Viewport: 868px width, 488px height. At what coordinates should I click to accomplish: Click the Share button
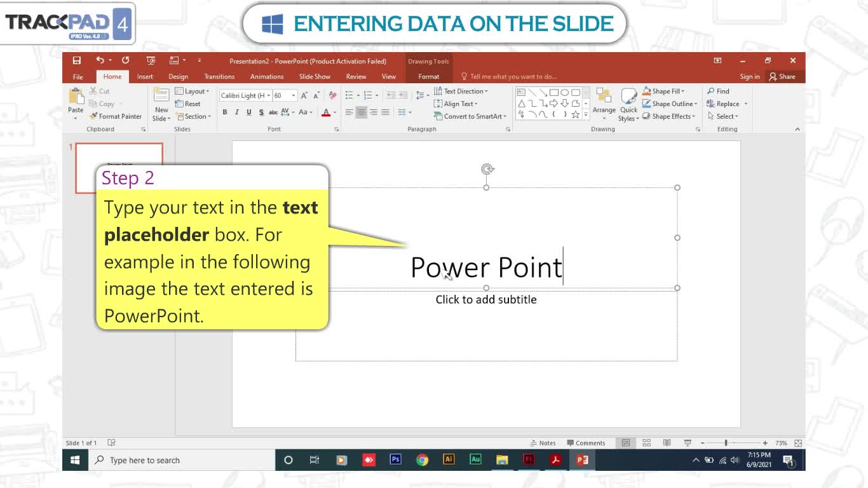click(x=782, y=76)
